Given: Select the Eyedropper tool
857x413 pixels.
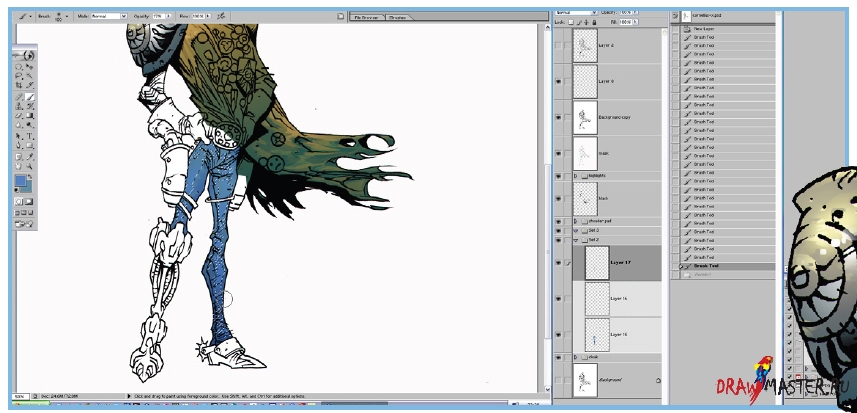Looking at the screenshot, I should pyautogui.click(x=30, y=157).
